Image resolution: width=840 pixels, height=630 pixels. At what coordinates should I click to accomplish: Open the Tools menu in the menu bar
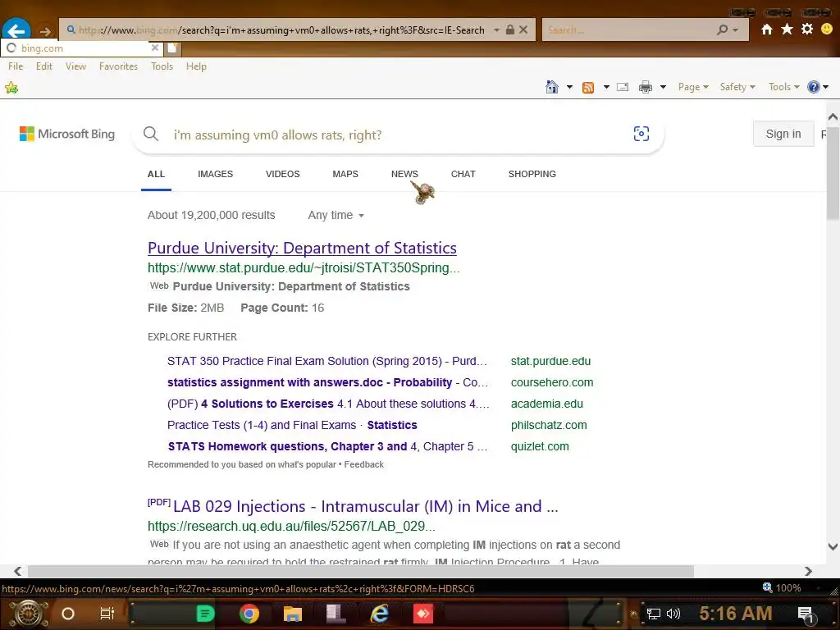click(x=162, y=66)
